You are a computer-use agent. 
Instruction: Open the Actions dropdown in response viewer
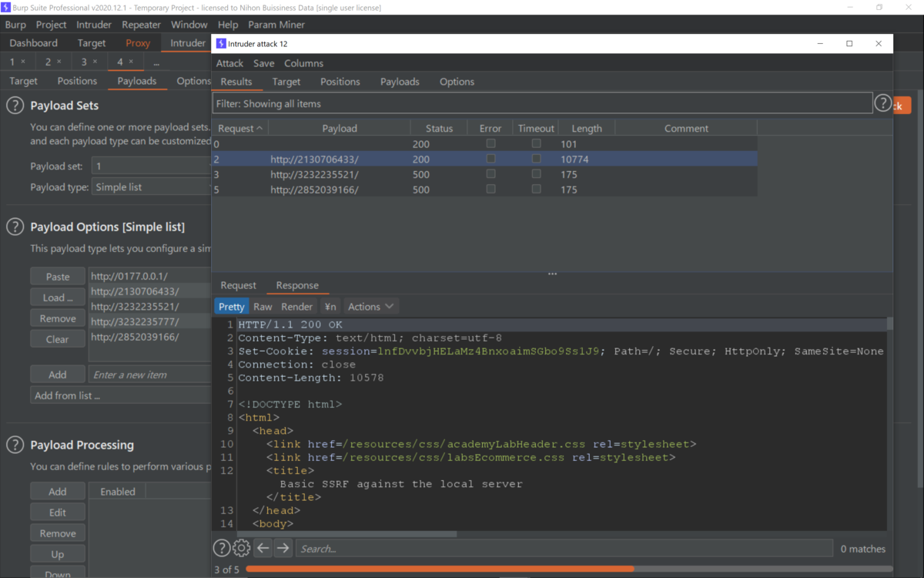tap(371, 306)
